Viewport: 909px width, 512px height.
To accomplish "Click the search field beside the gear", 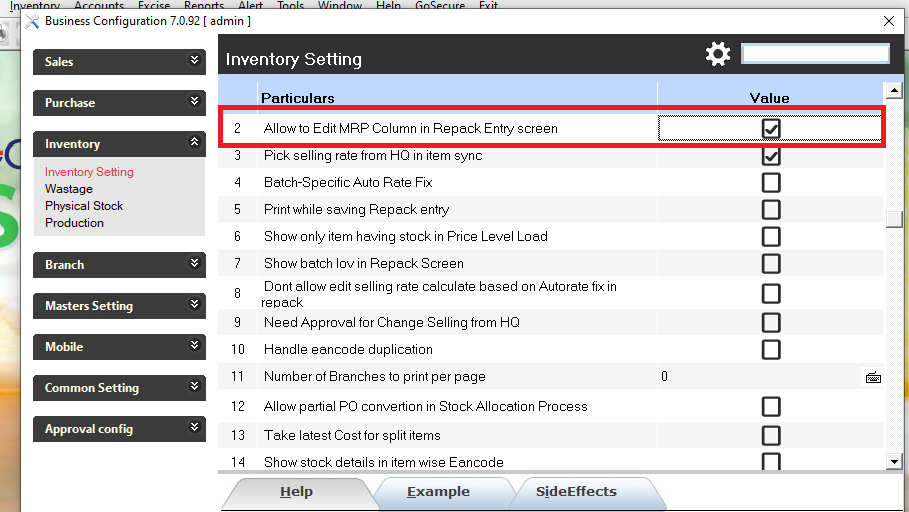I will (x=815, y=54).
